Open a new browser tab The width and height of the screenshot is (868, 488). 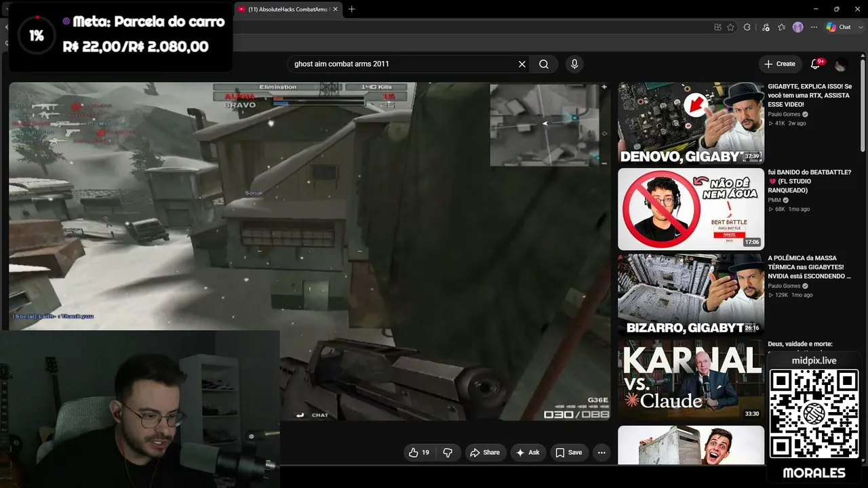[351, 9]
